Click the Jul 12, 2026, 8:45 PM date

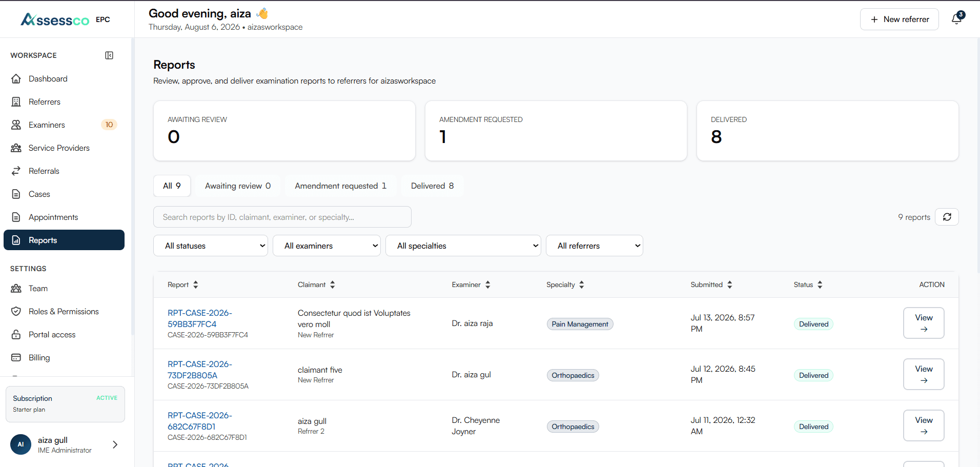[723, 374]
